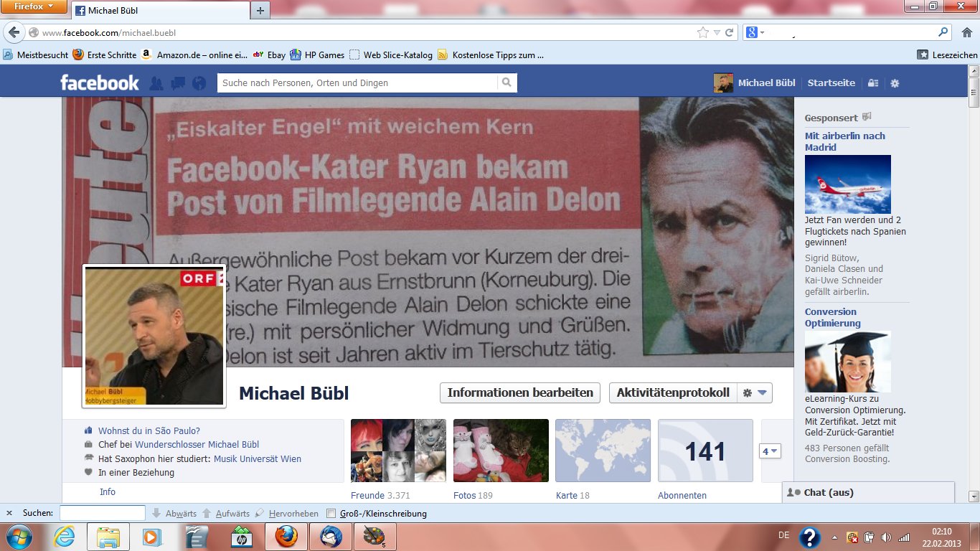The width and height of the screenshot is (980, 551).
Task: Open Kostenlose Tipps feed bookmark
Action: [491, 55]
